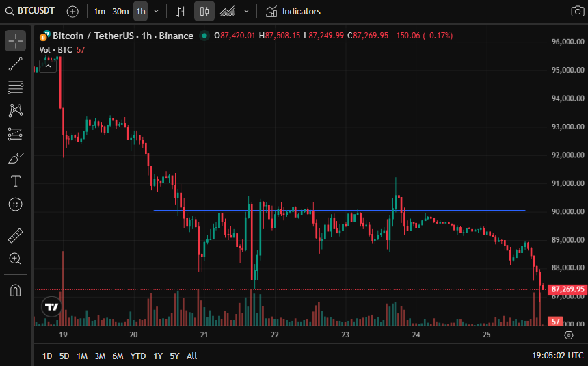Set date range to All

coord(191,356)
